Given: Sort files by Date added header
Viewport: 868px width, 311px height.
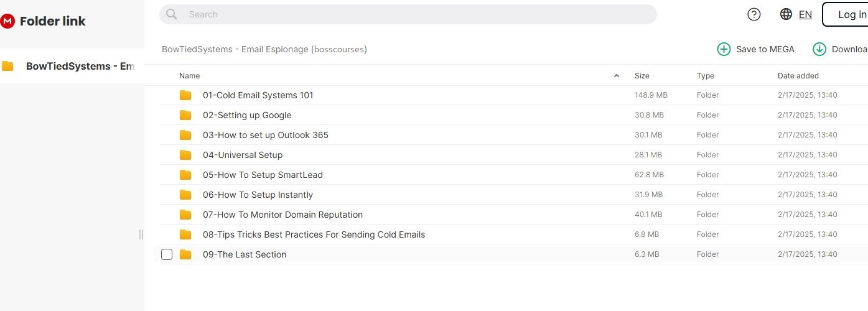Looking at the screenshot, I should (x=798, y=76).
